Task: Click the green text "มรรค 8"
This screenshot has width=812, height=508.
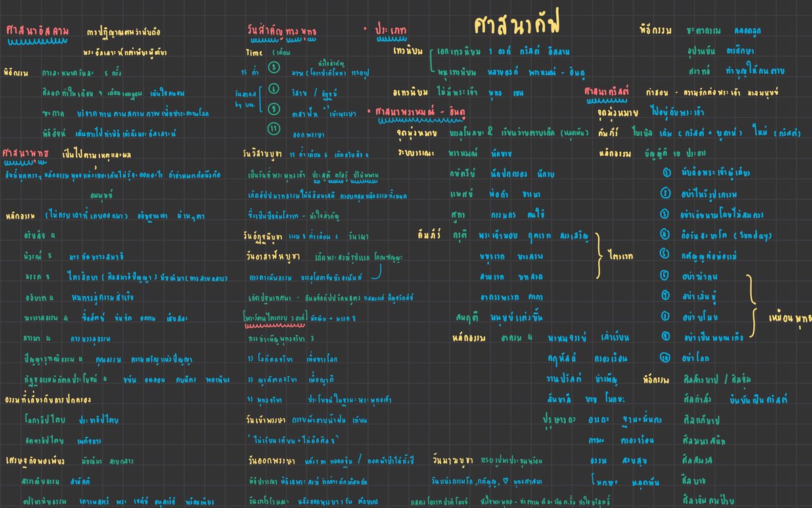Action: 36,276
